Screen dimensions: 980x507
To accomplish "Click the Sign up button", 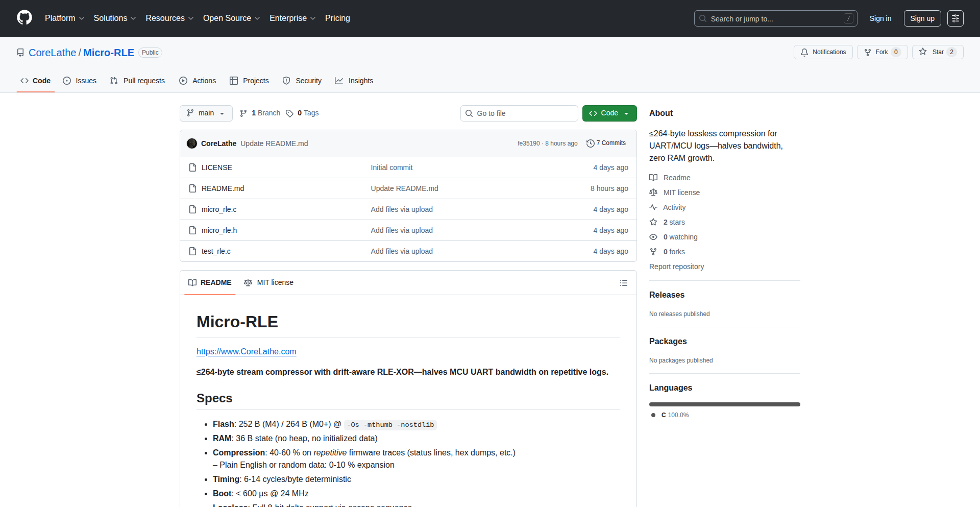I will coord(922,18).
